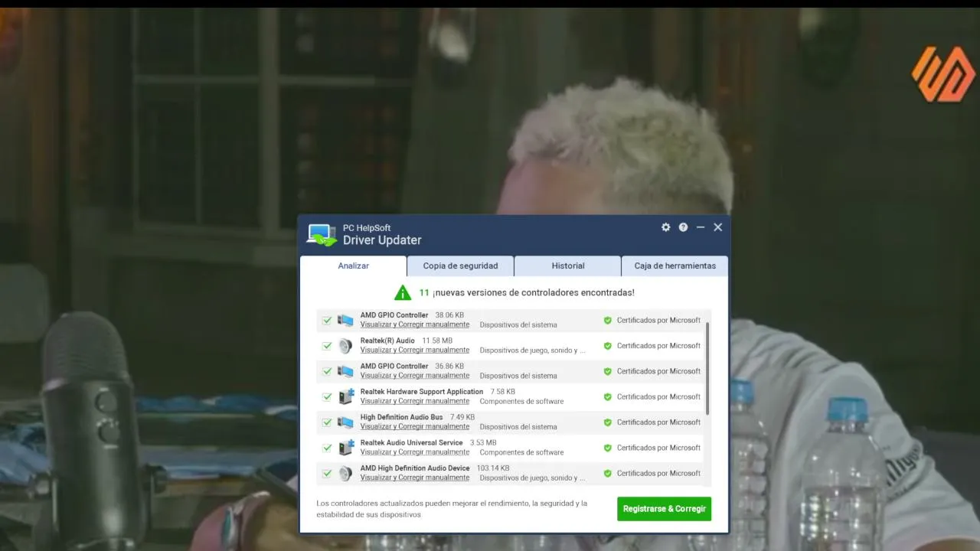This screenshot has height=551, width=980.
Task: Uncheck the Realtek(R) Audio driver
Action: click(327, 346)
